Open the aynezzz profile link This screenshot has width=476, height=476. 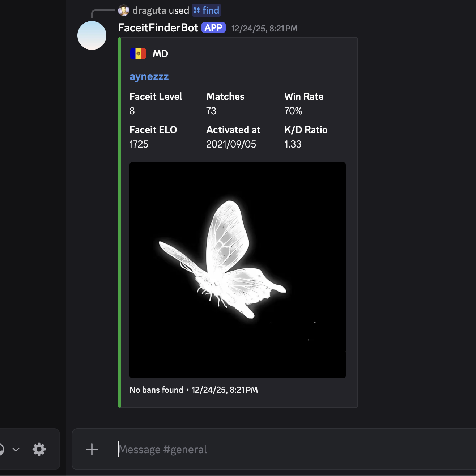coord(149,77)
